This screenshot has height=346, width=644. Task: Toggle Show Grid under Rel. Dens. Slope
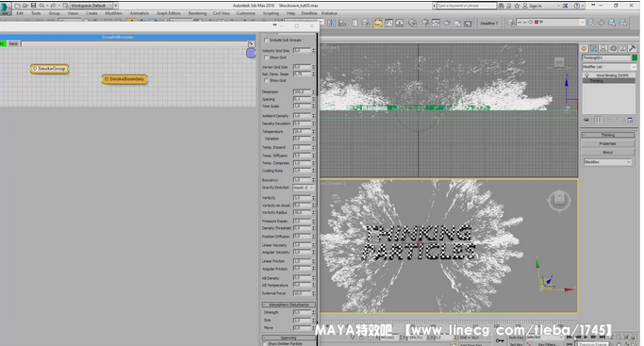pos(266,80)
